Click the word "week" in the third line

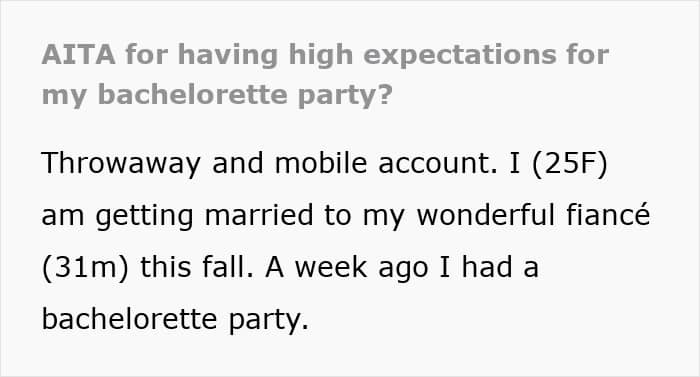pos(331,268)
